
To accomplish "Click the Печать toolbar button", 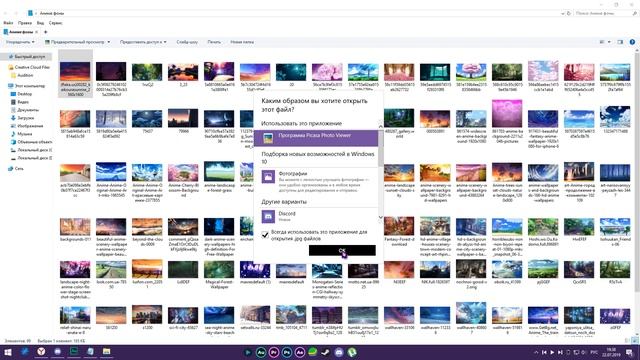I will point(214,42).
